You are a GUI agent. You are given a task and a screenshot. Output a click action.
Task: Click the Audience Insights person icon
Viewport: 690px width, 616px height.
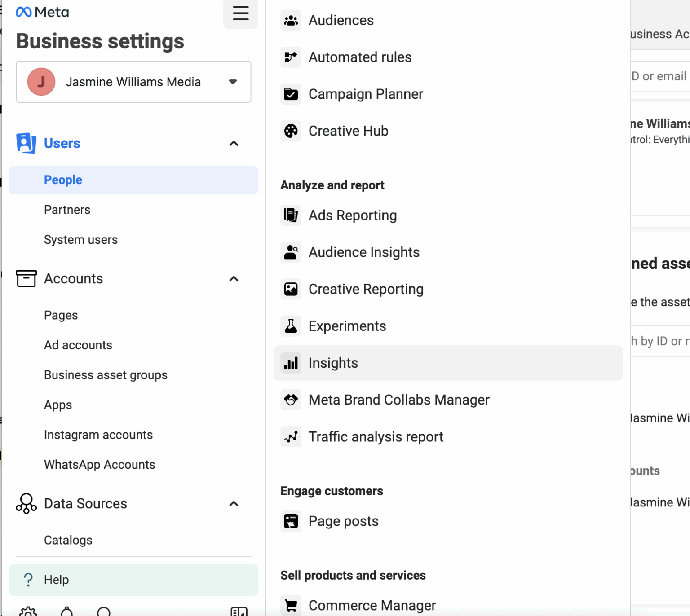tap(291, 252)
